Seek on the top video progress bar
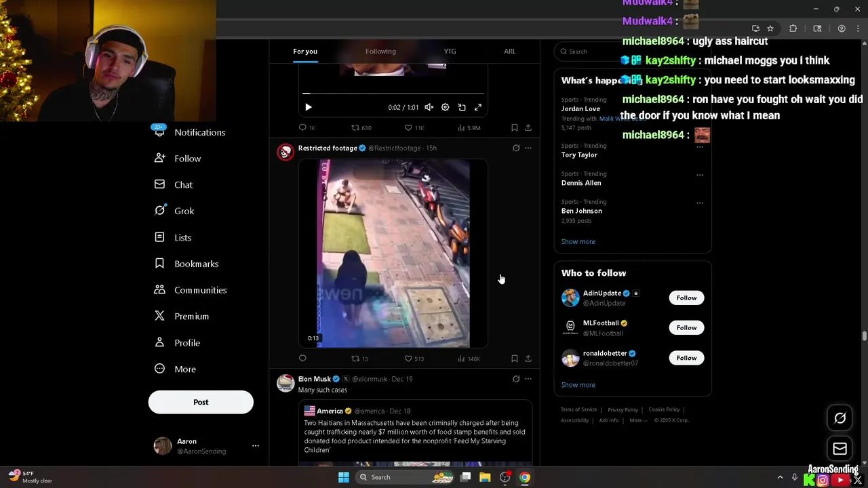This screenshot has width=868, height=488. click(x=393, y=94)
